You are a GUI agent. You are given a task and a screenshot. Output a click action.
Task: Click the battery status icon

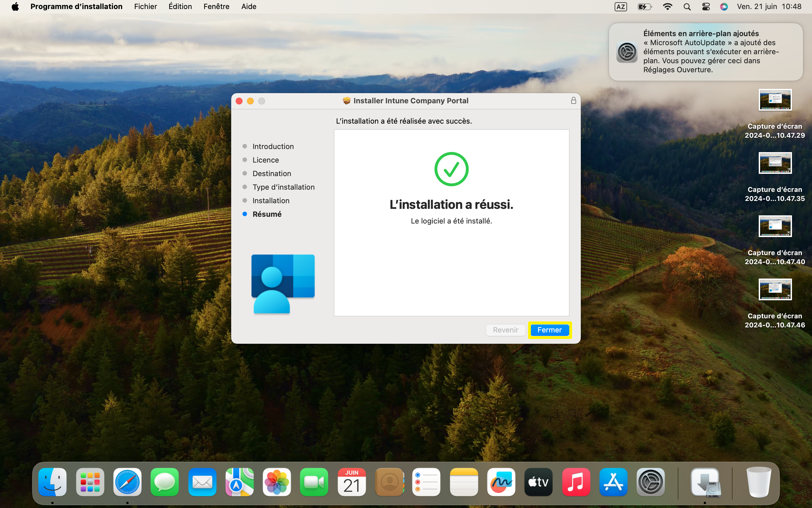click(645, 7)
